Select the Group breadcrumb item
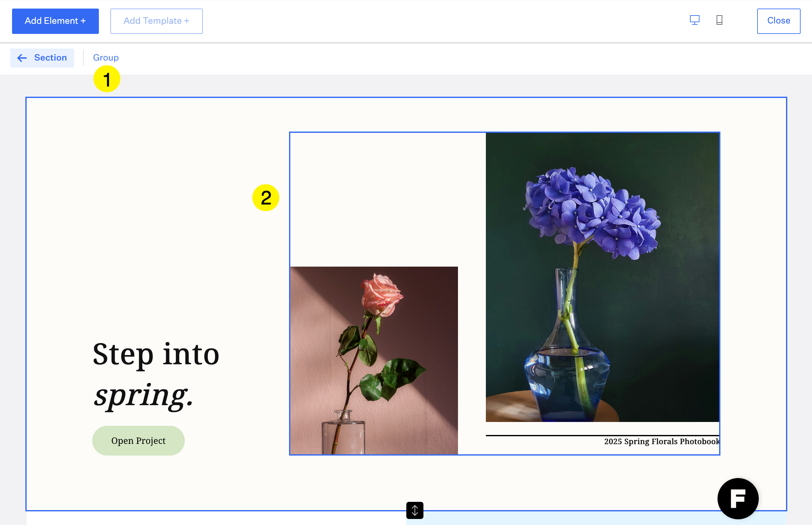This screenshot has height=525, width=812. [x=106, y=58]
